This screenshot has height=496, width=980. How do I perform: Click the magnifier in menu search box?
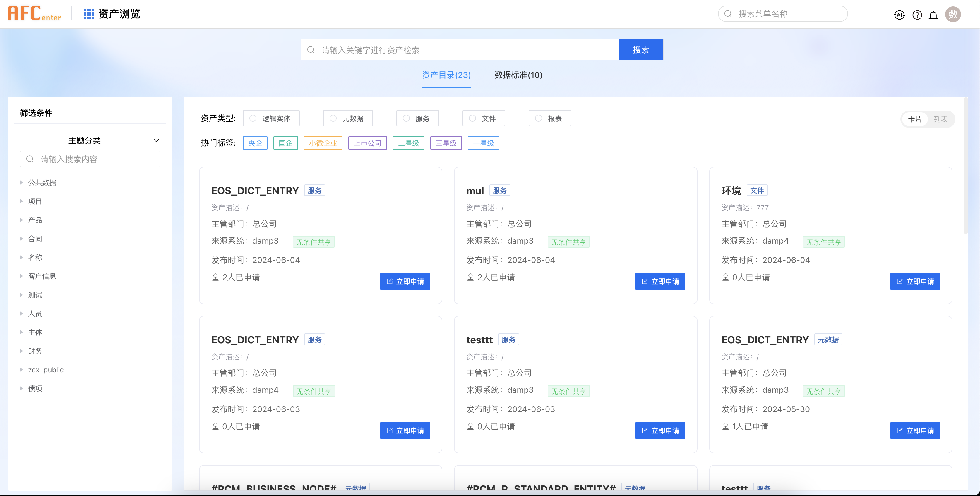pyautogui.click(x=728, y=14)
